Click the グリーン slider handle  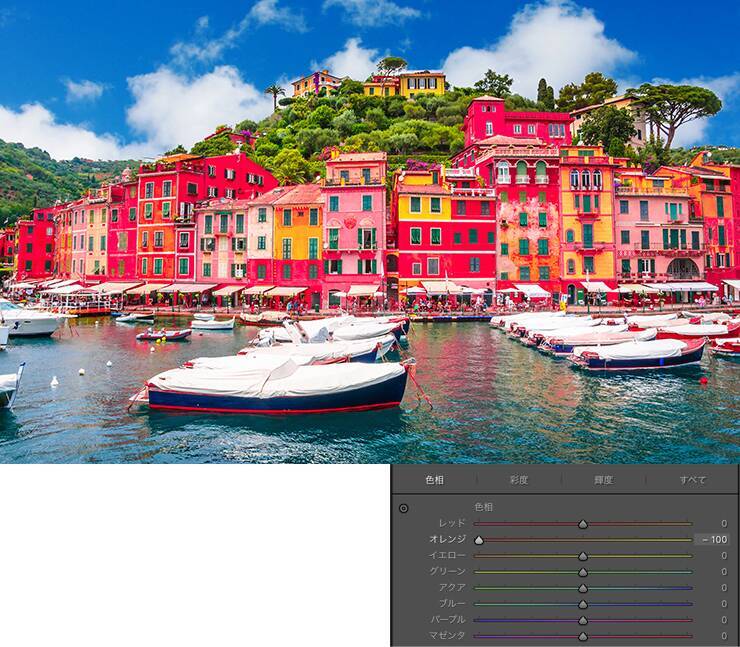(x=583, y=572)
